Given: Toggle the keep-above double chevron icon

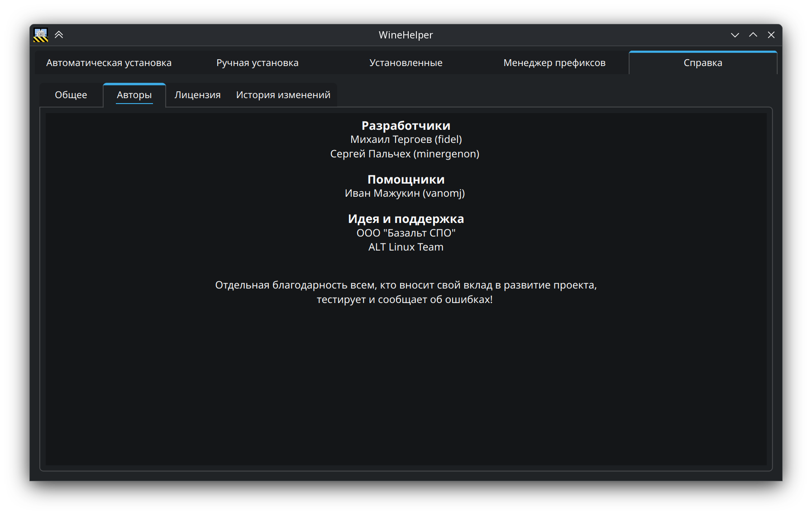Looking at the screenshot, I should click(59, 35).
